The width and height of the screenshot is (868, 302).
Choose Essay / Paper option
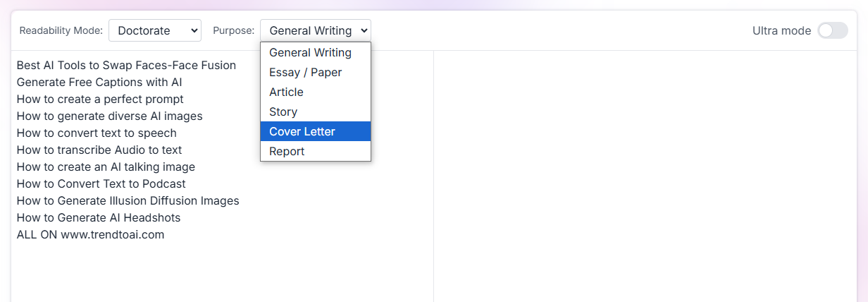click(x=316, y=72)
